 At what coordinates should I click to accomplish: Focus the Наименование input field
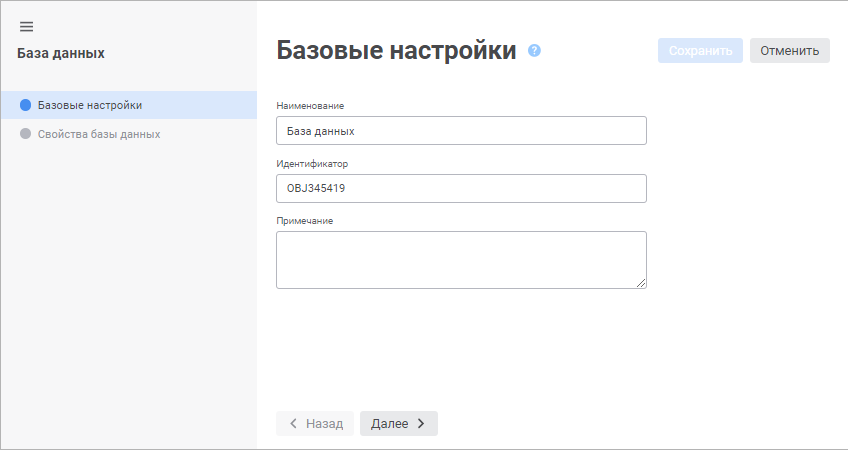point(461,131)
